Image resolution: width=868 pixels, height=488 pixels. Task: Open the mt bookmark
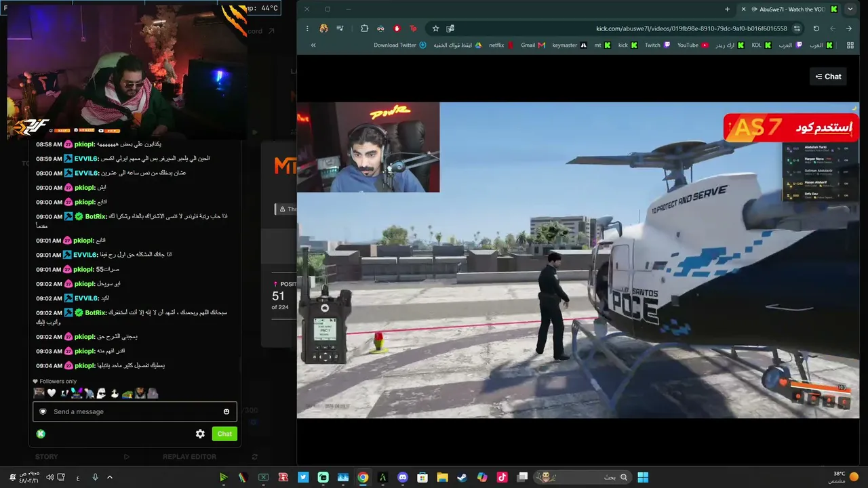602,45
